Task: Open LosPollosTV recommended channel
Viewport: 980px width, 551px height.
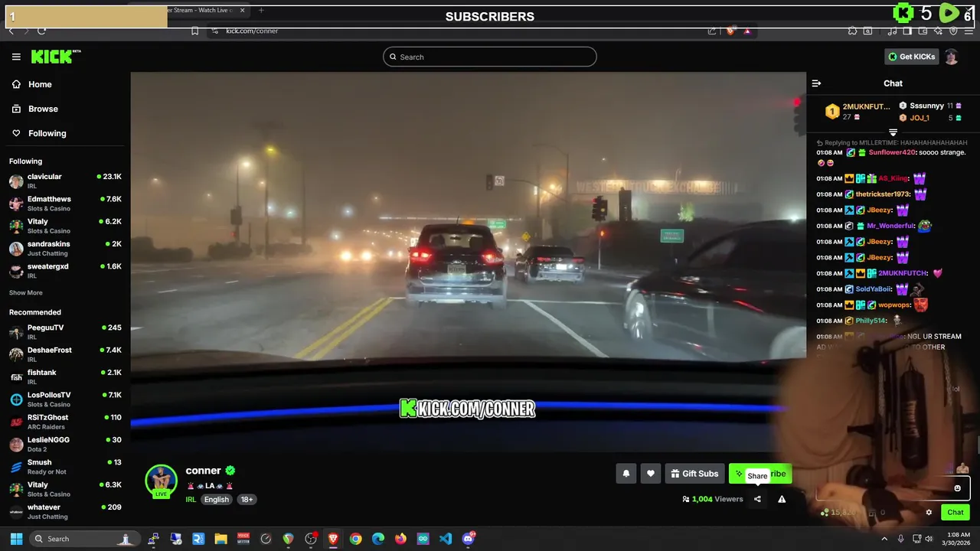Action: (x=65, y=399)
